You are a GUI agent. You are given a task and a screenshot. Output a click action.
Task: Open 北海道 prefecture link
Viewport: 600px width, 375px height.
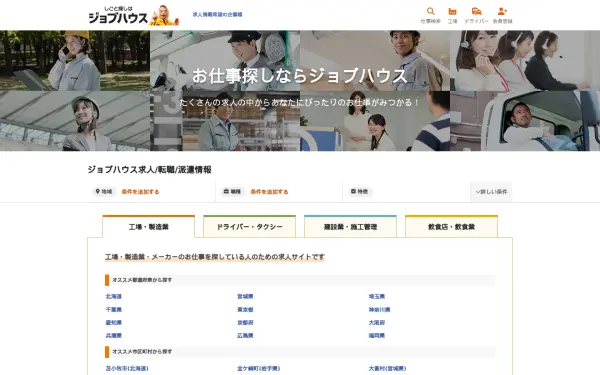[114, 297]
